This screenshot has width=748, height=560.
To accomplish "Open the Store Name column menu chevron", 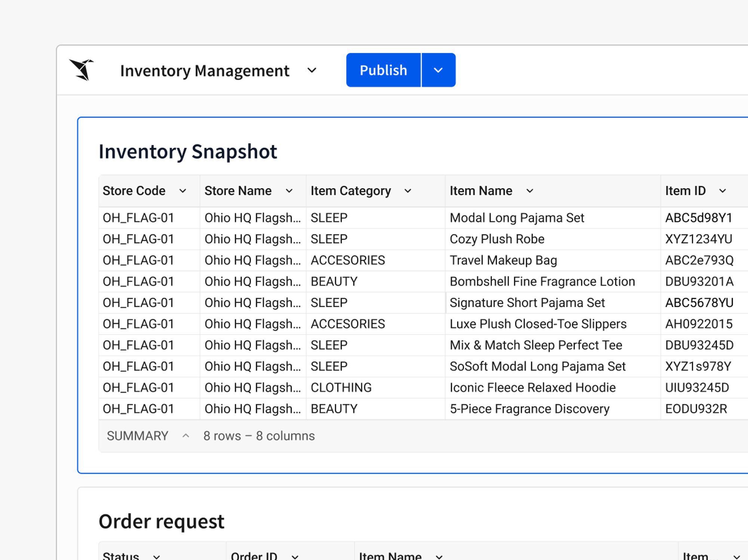I will pyautogui.click(x=289, y=191).
